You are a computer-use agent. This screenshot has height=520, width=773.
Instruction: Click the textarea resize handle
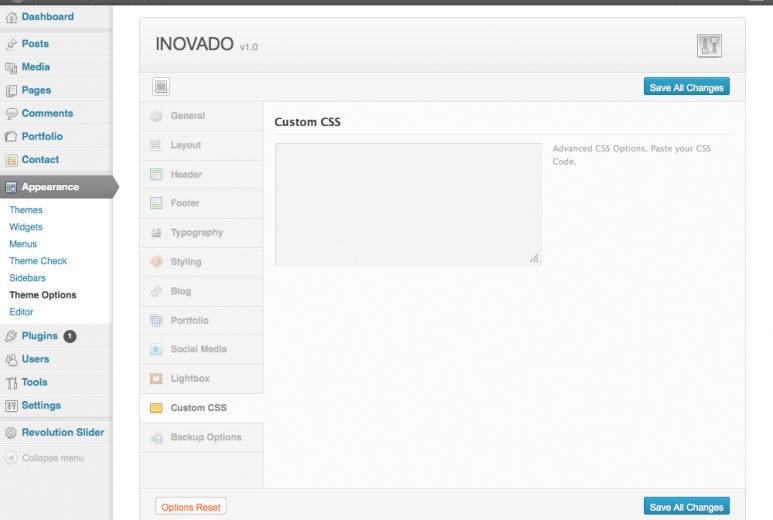pyautogui.click(x=534, y=258)
